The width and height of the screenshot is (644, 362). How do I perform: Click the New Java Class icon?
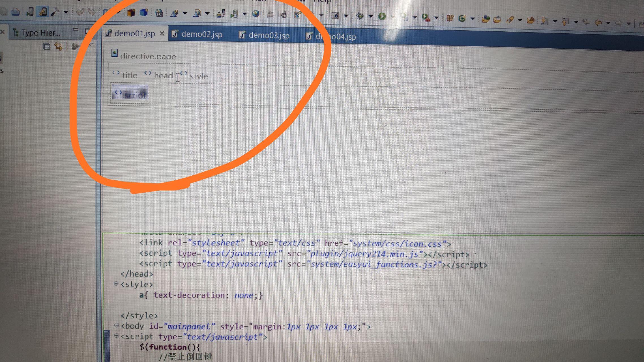tap(462, 18)
